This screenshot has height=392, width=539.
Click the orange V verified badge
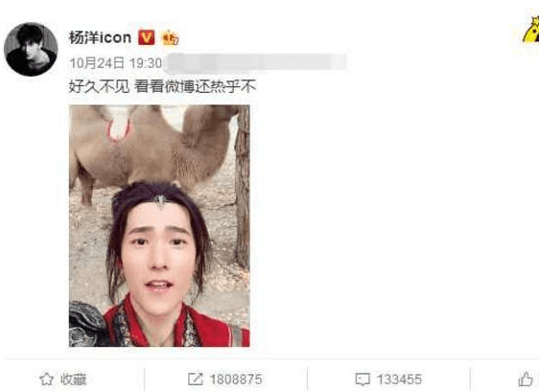click(x=147, y=37)
